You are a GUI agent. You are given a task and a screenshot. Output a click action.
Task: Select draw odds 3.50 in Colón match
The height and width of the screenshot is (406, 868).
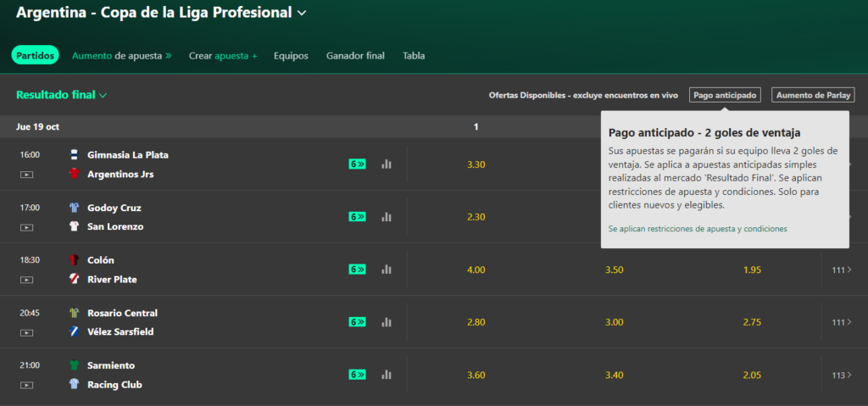615,270
